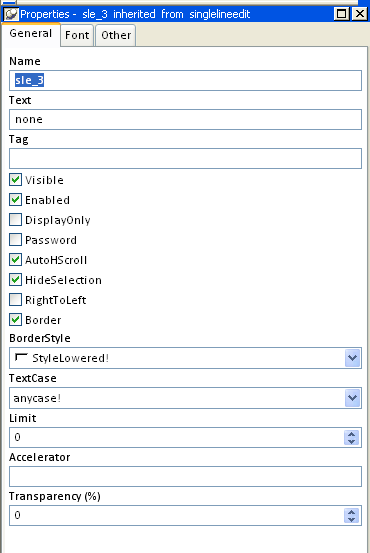
Task: Focus the Accelerator text field
Action: 185,476
